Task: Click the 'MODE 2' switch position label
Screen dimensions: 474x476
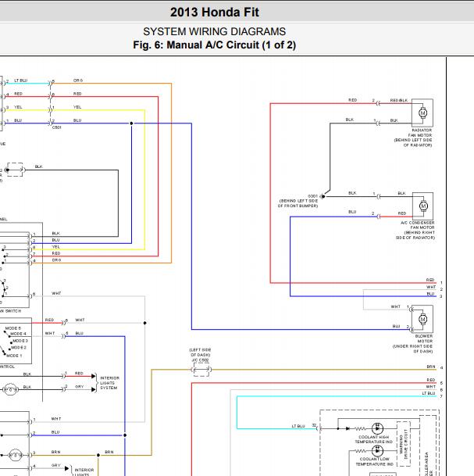Action: (x=19, y=347)
